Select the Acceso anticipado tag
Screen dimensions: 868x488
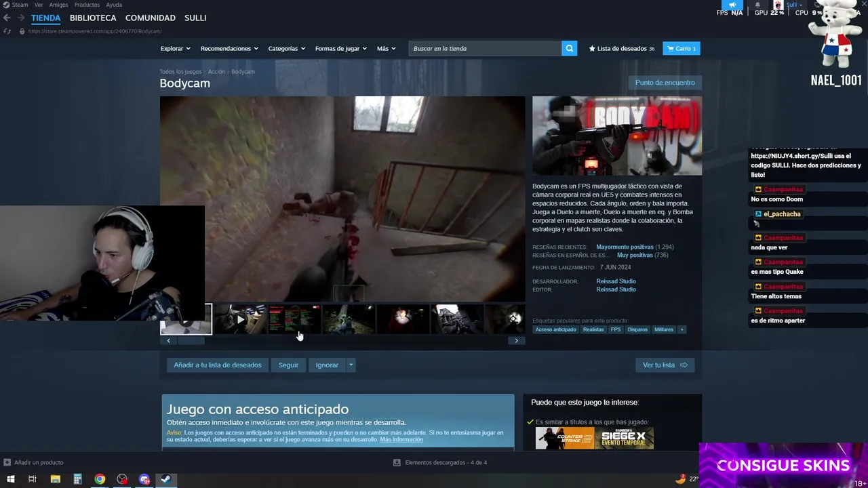pyautogui.click(x=555, y=329)
